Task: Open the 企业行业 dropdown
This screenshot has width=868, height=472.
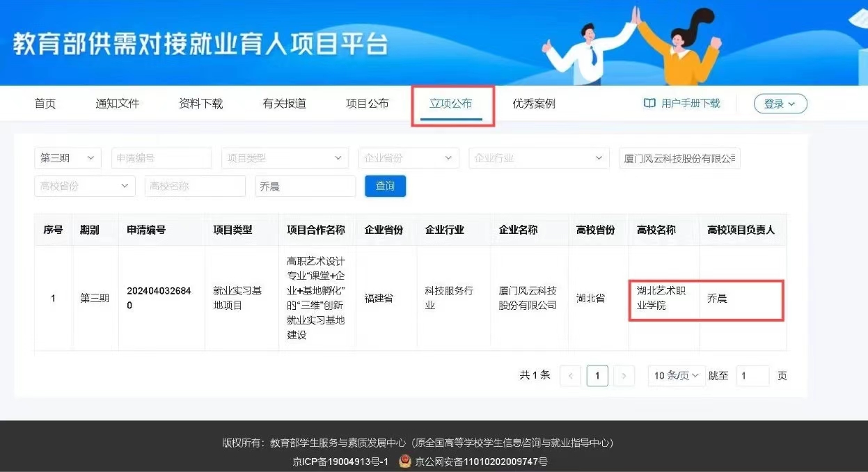Action: tap(539, 158)
